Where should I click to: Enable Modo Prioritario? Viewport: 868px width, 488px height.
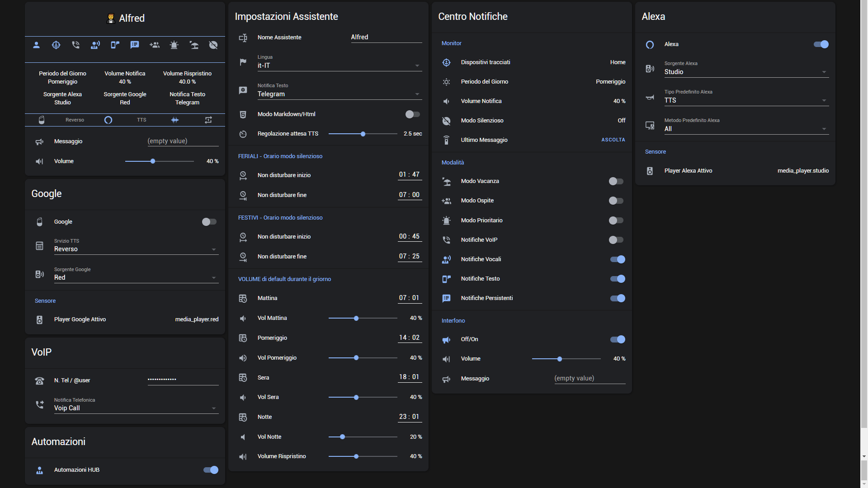616,221
